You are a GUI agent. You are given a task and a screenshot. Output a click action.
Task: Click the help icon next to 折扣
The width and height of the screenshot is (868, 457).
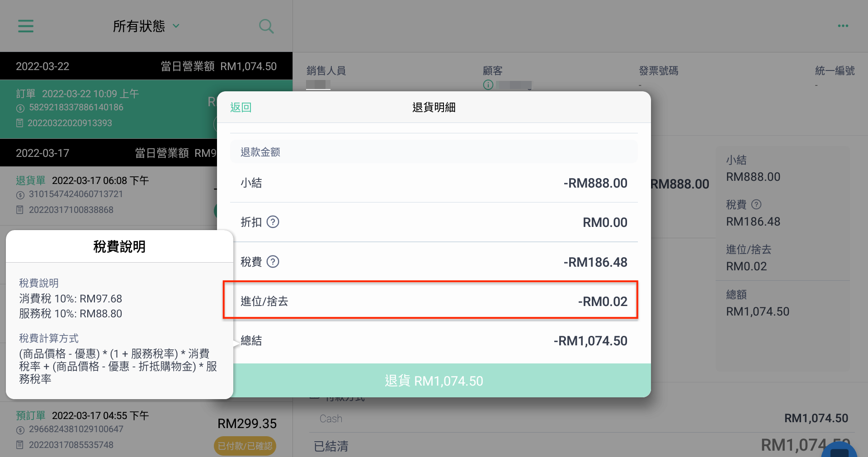click(x=273, y=222)
